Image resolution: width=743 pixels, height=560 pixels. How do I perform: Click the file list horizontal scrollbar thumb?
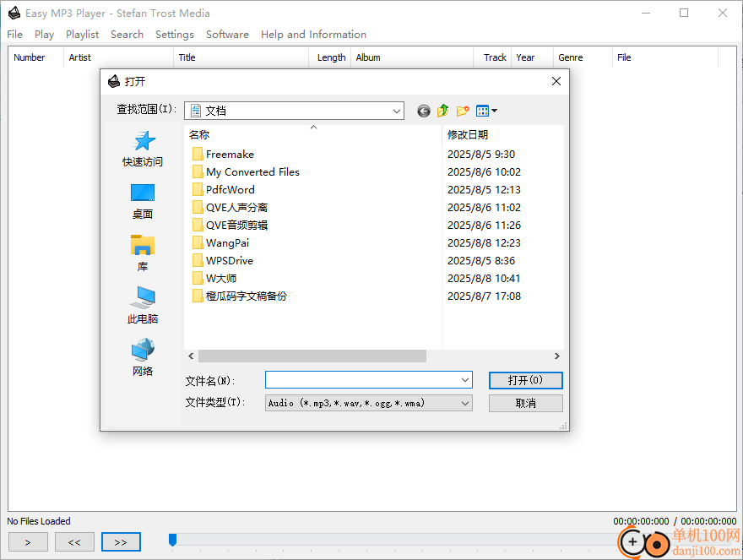pos(312,356)
